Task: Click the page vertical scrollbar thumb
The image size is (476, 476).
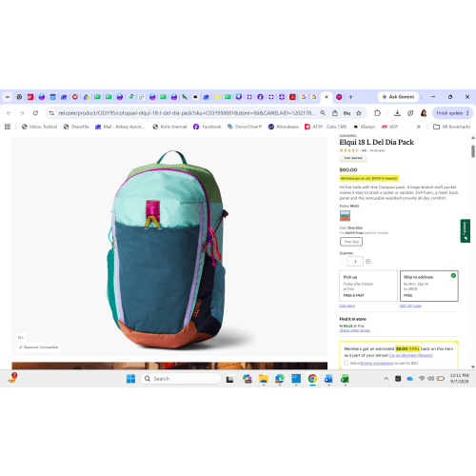Action: click(x=473, y=151)
